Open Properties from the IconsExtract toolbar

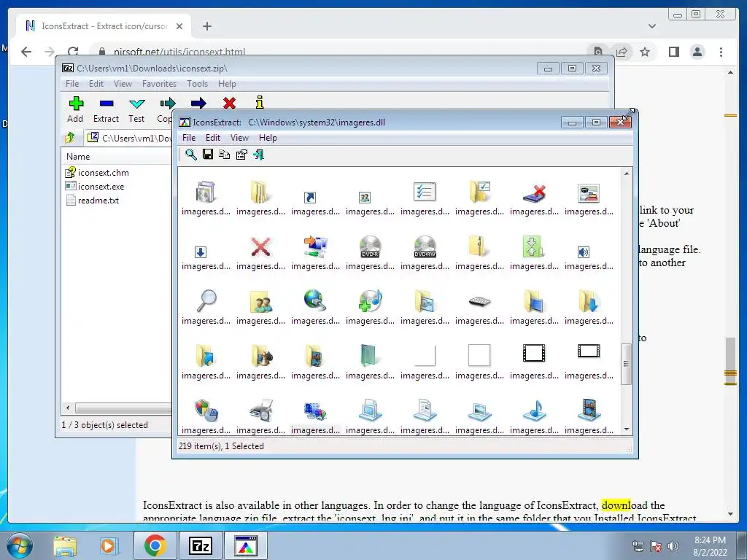(x=241, y=155)
